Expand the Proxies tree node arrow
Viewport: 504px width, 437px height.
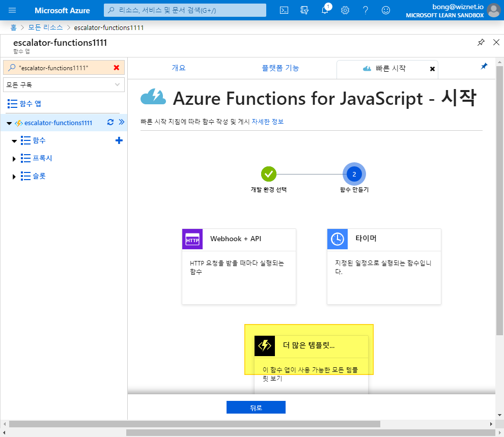tap(14, 159)
